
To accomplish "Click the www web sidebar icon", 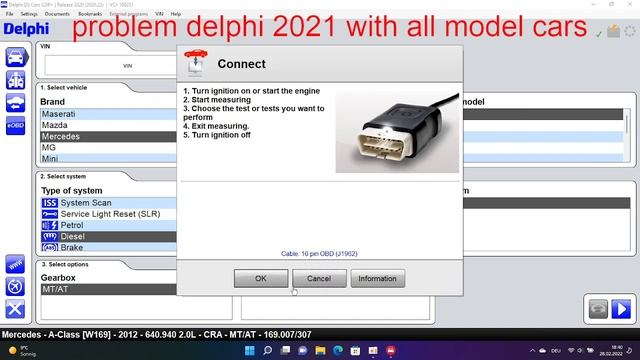I will [15, 264].
